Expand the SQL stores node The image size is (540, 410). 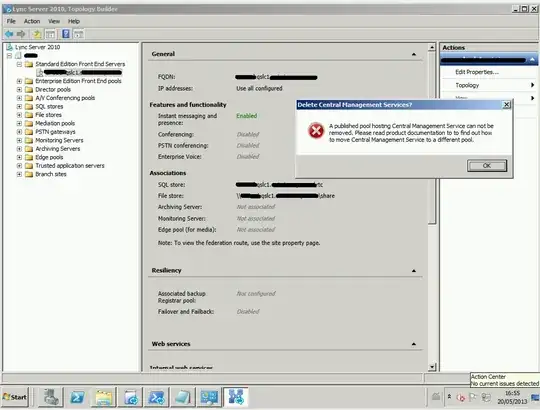click(19, 107)
